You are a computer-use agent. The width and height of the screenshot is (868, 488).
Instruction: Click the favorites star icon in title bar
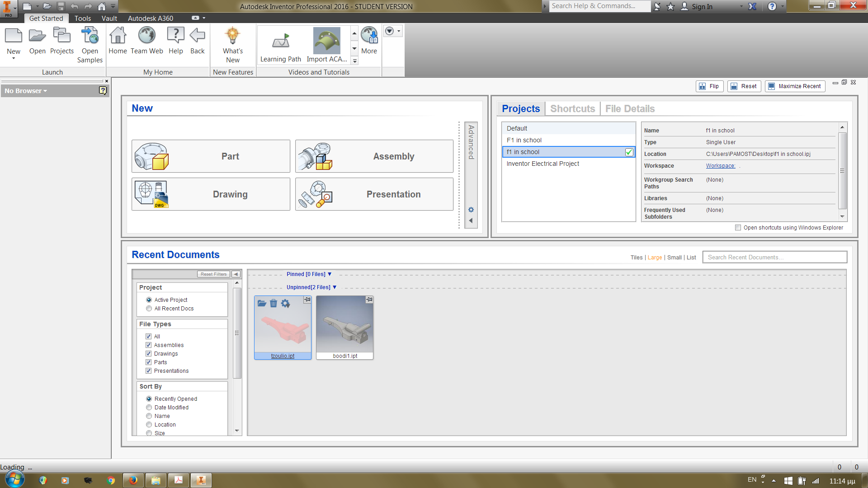tap(670, 6)
